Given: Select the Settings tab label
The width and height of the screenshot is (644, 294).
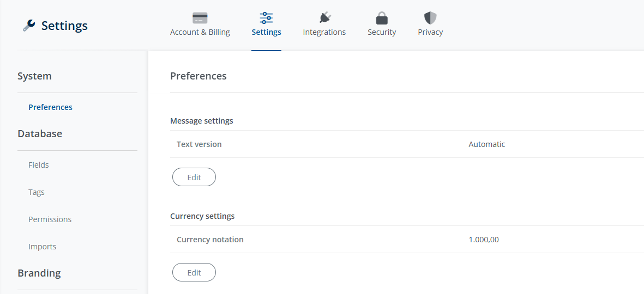Looking at the screenshot, I should (266, 32).
